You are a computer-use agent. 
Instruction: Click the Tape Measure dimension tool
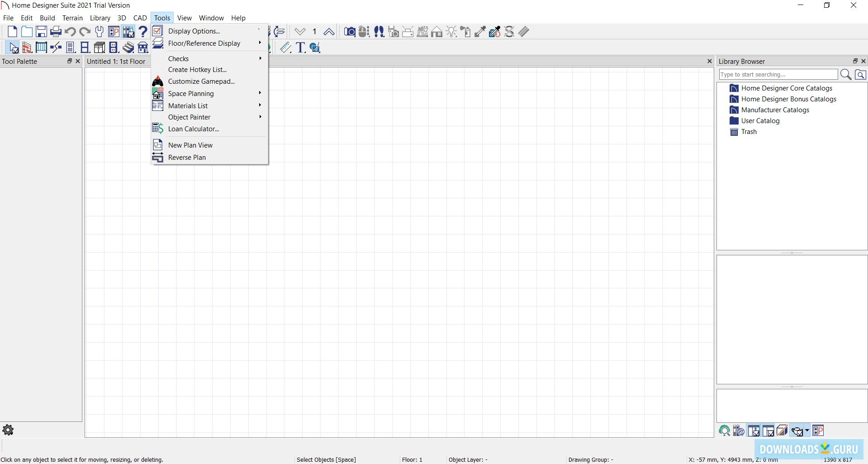pos(285,48)
